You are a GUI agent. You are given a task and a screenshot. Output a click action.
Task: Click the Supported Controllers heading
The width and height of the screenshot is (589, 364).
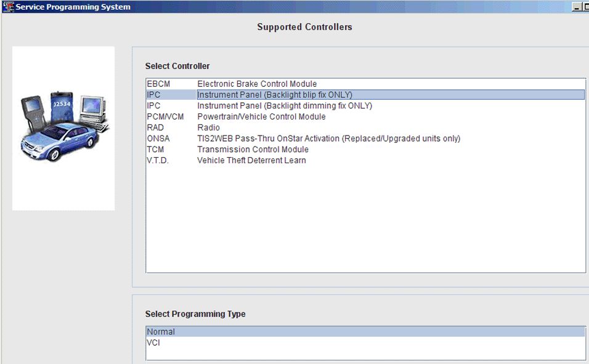tap(304, 27)
